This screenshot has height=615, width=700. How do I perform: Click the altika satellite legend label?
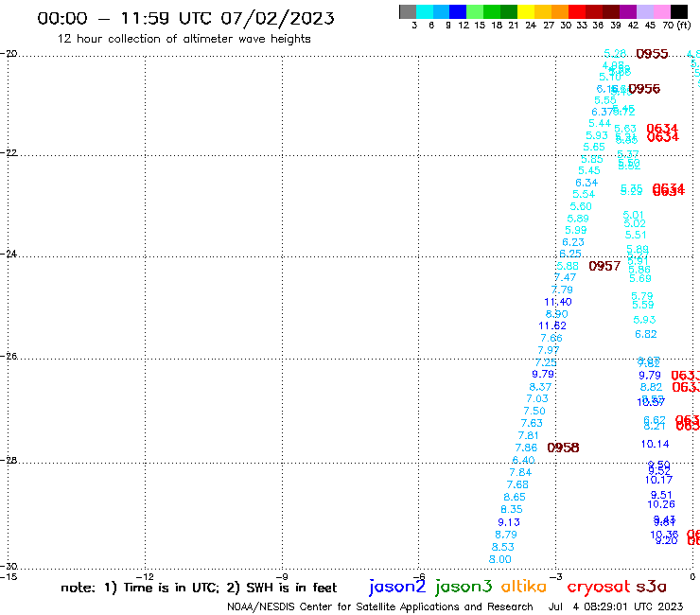524,587
